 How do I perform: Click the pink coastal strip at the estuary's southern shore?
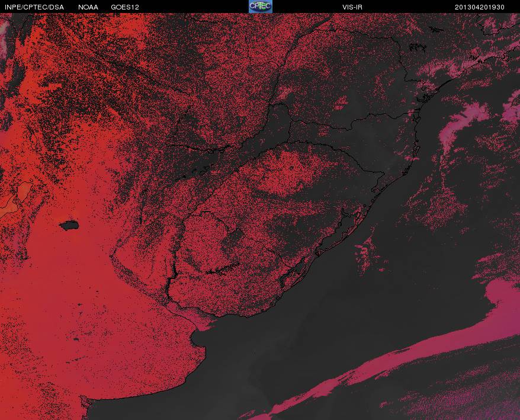coord(203,323)
